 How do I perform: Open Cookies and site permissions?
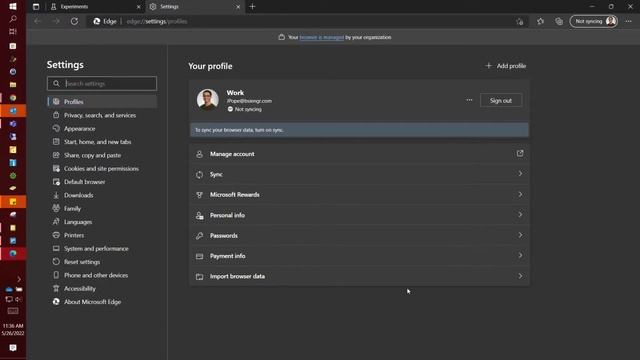[x=102, y=169]
